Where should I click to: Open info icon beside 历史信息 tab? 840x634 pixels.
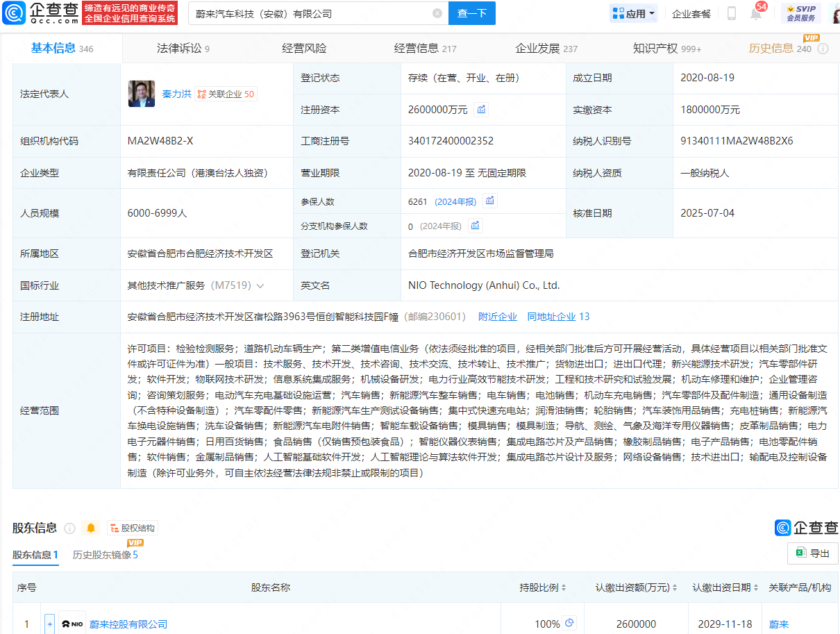tap(823, 49)
